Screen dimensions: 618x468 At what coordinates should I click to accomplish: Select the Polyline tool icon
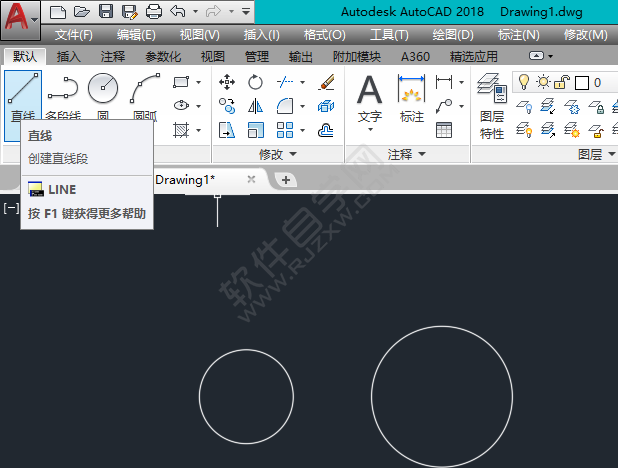(x=63, y=88)
